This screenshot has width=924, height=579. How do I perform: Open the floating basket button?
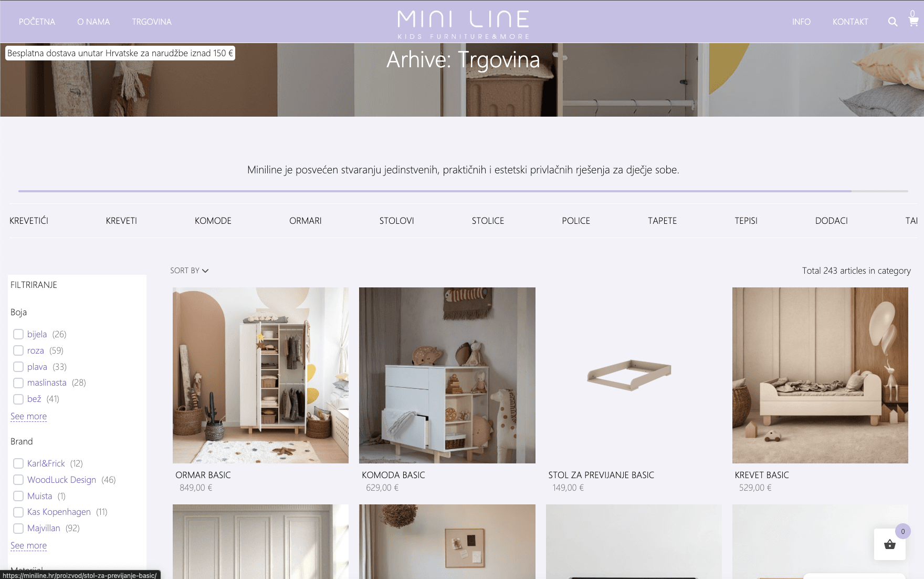(889, 544)
